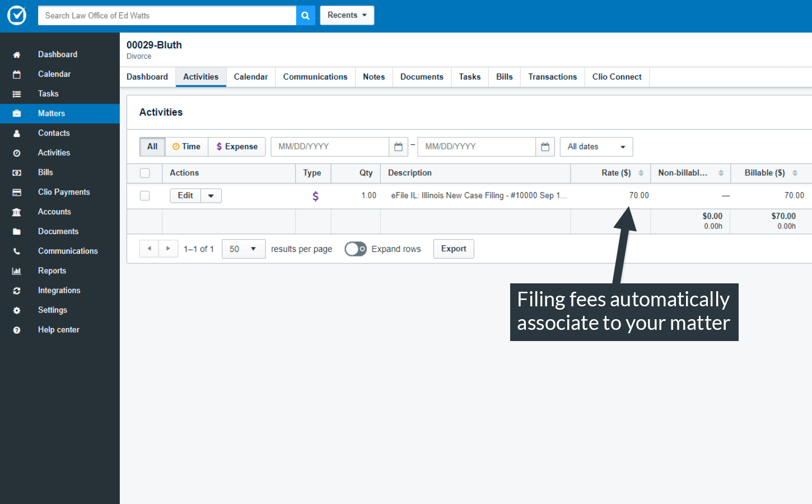Open the Transactions tab
This screenshot has height=504, width=812.
[552, 77]
